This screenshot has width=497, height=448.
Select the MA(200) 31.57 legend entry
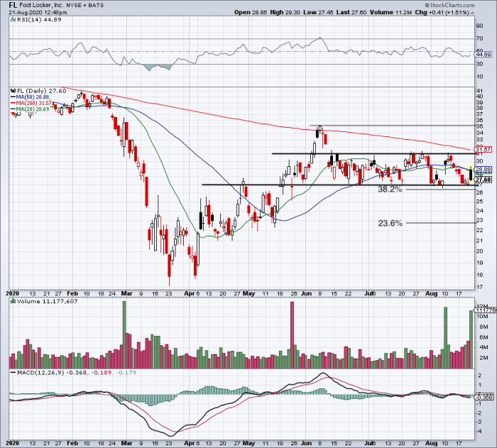(x=34, y=103)
